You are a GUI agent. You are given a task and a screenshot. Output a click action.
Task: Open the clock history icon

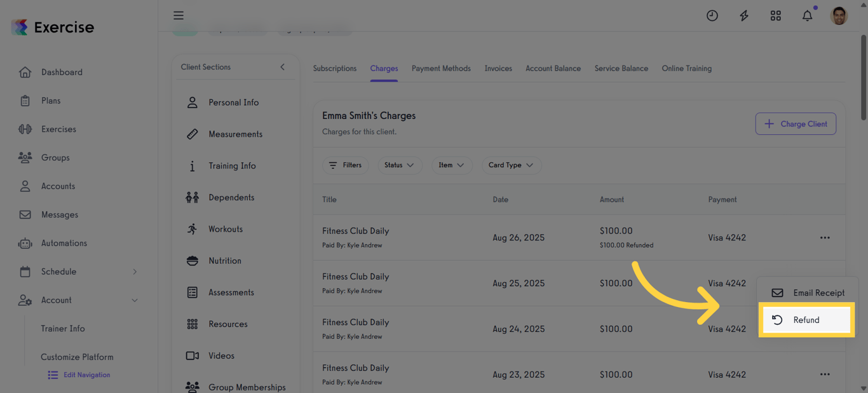[712, 16]
